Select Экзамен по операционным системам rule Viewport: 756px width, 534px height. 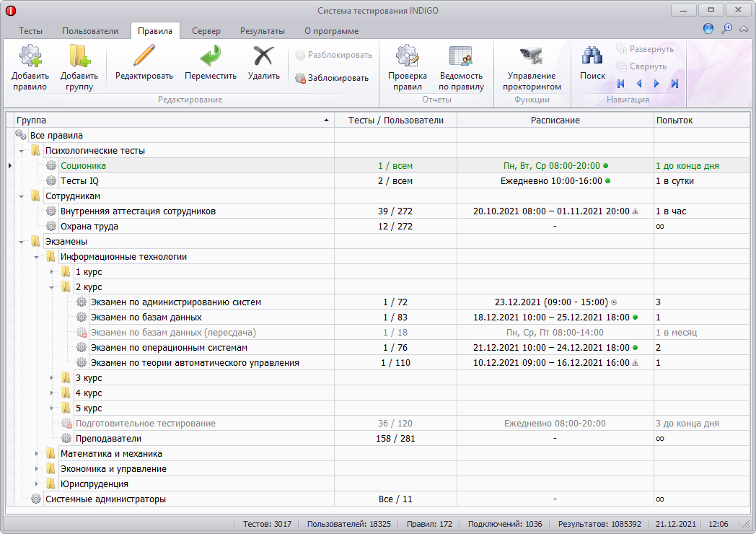click(169, 348)
